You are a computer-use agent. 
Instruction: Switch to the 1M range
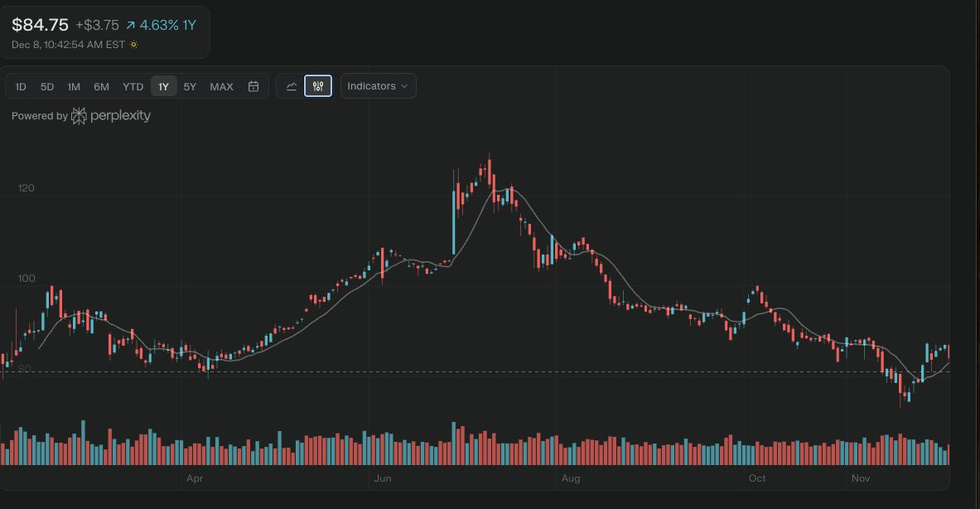pos(74,86)
